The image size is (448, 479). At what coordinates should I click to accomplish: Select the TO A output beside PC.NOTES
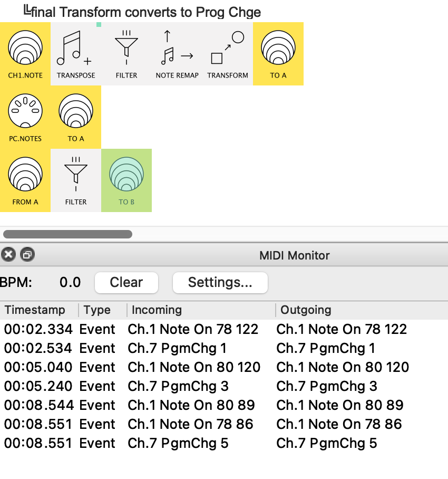click(x=76, y=117)
